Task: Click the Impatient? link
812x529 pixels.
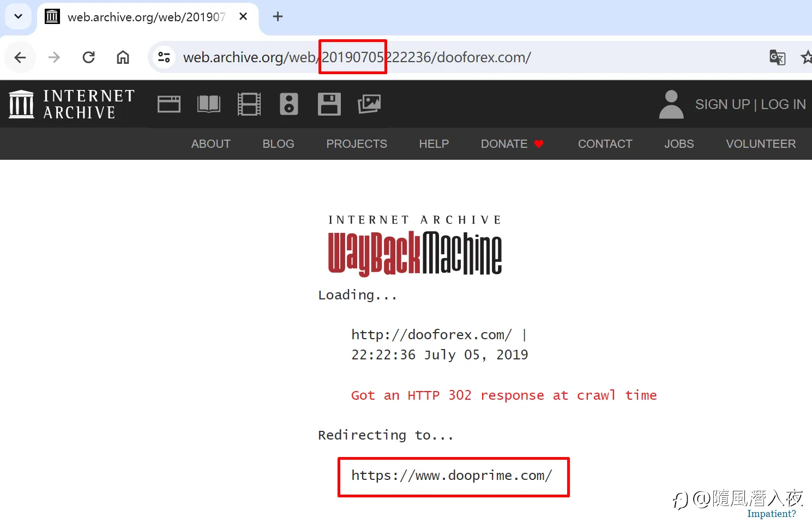Action: (x=771, y=514)
